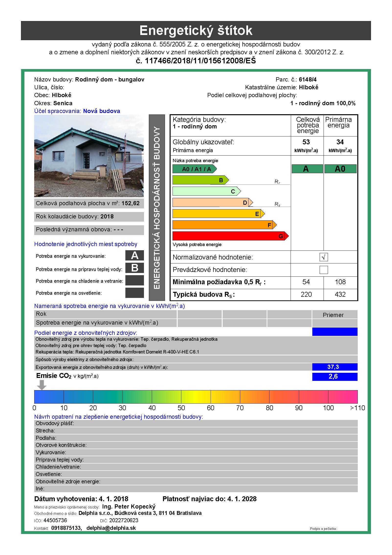Click the empty lighting energy rating box

pos(134,293)
